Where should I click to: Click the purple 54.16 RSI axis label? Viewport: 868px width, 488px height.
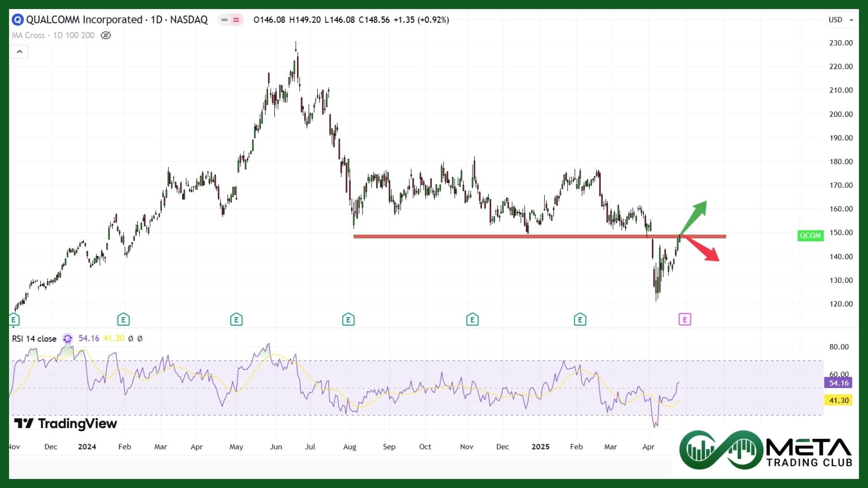point(839,383)
